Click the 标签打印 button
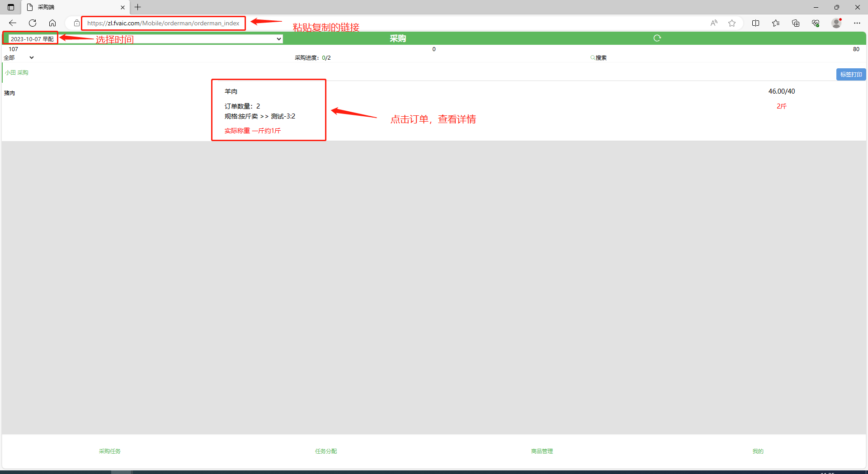Screen dimensions: 868x474 pos(851,74)
